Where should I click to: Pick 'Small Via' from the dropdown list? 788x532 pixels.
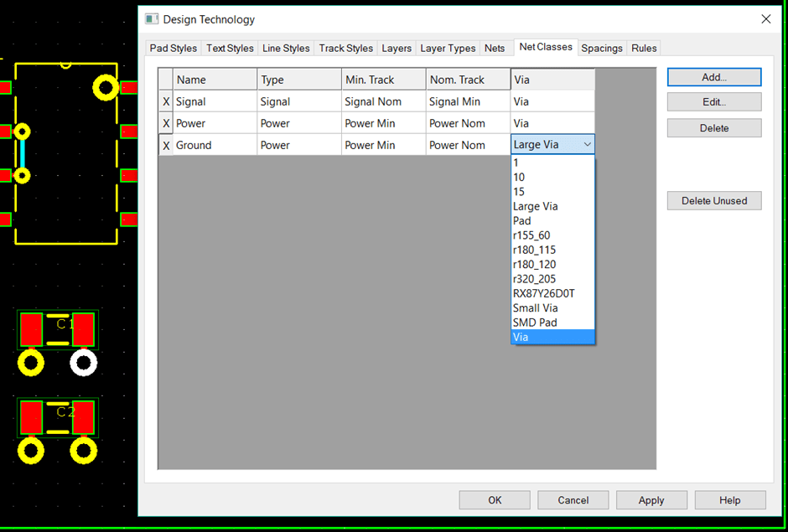tap(552, 308)
